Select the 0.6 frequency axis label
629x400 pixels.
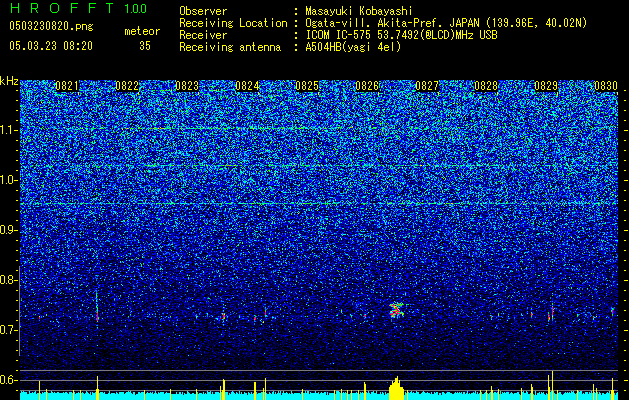pyautogui.click(x=8, y=380)
